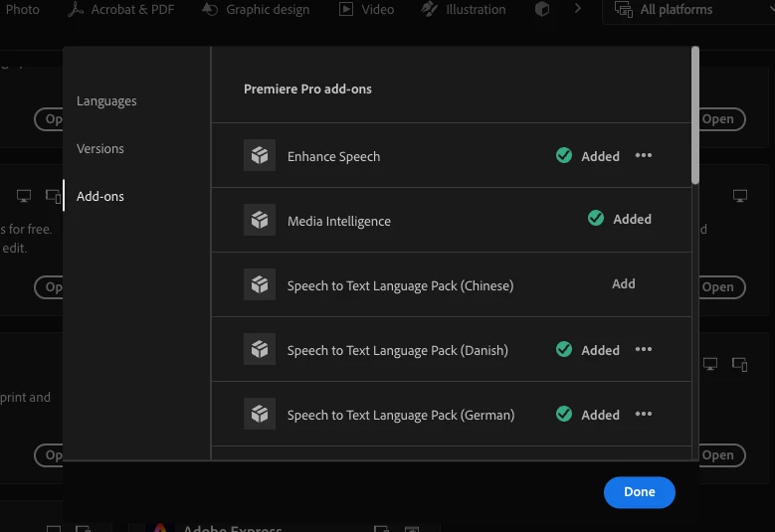775x532 pixels.
Task: Click the Premiere Pro add-ons heading
Action: click(x=307, y=89)
